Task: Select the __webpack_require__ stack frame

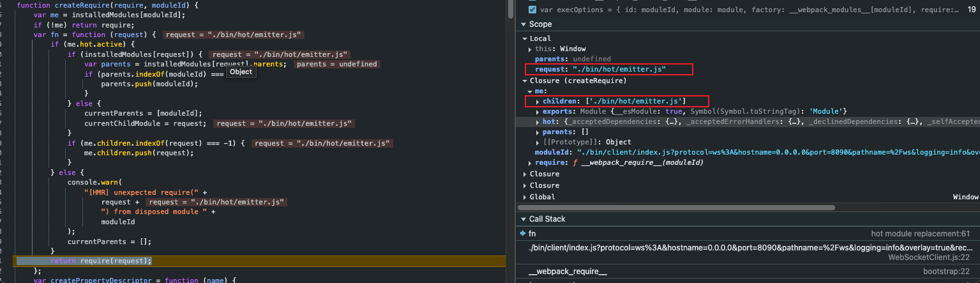Action: point(568,273)
